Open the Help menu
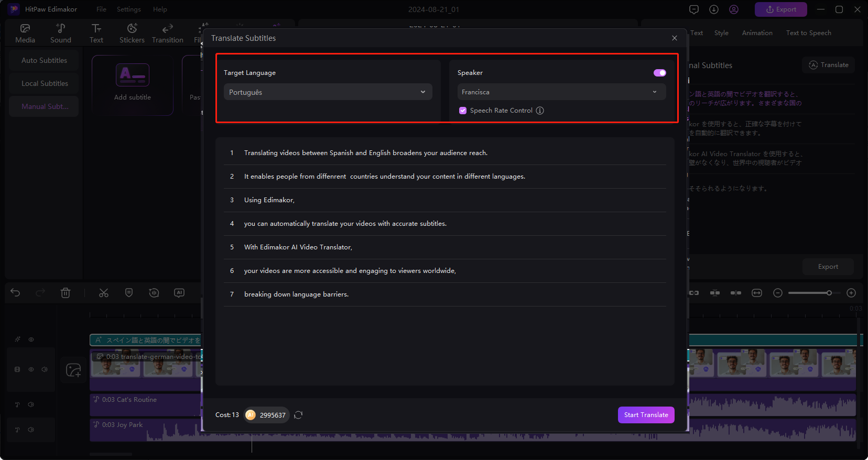 point(160,9)
